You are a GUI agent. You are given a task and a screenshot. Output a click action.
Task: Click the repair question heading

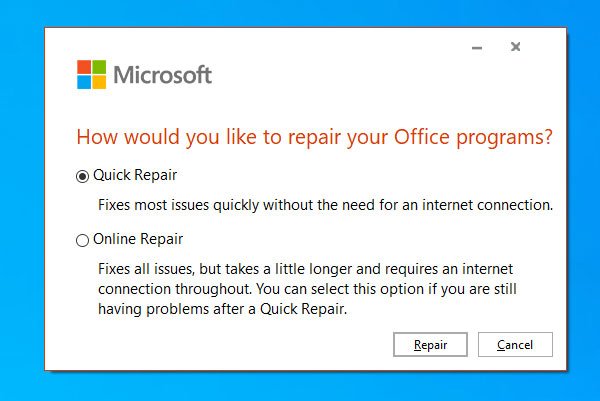(315, 137)
